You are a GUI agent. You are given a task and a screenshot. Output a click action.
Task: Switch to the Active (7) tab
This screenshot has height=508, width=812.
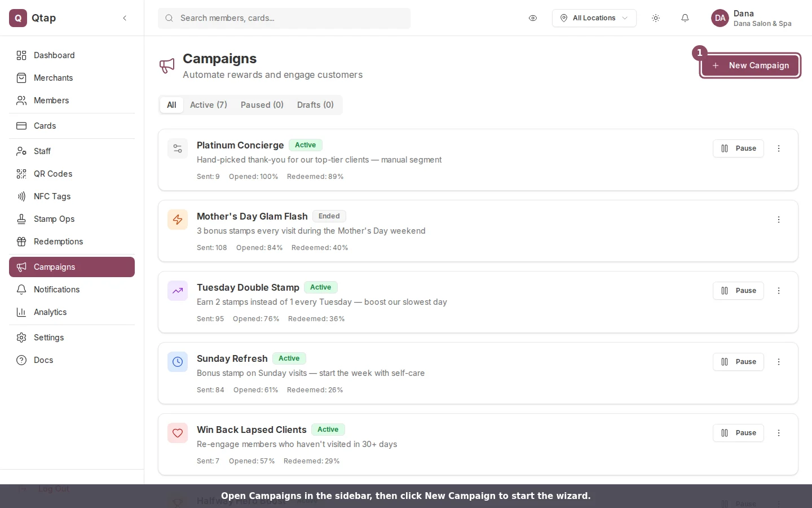point(209,105)
